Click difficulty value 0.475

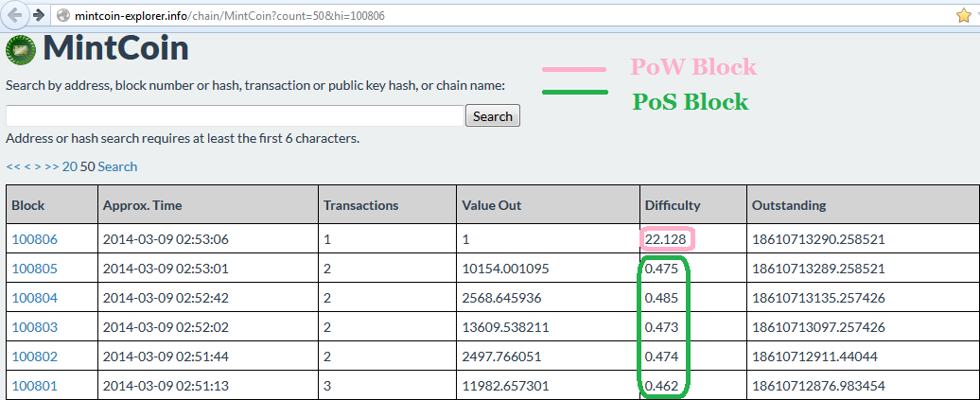[661, 269]
